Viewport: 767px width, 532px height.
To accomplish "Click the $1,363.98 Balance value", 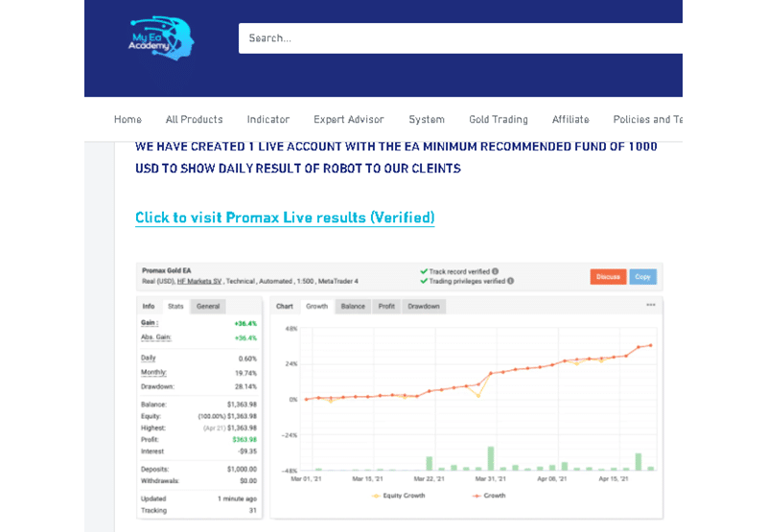I will [x=242, y=405].
